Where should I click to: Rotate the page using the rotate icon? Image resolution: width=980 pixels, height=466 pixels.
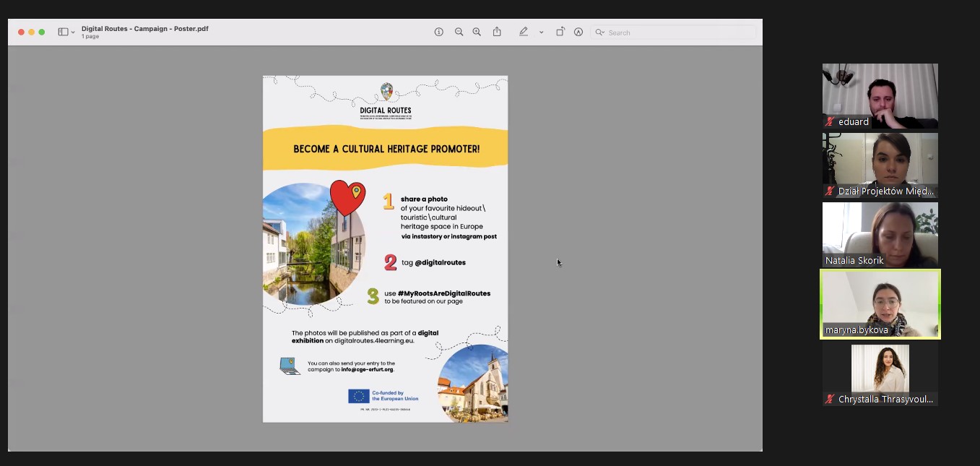(x=560, y=32)
